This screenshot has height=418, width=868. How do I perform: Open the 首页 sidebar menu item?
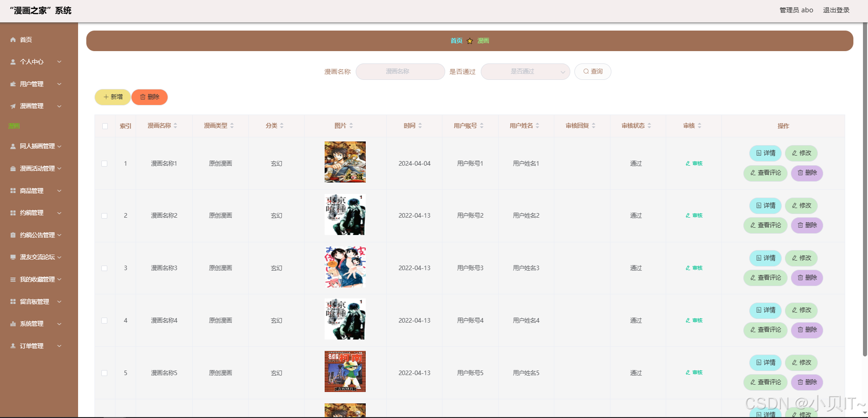click(39, 40)
